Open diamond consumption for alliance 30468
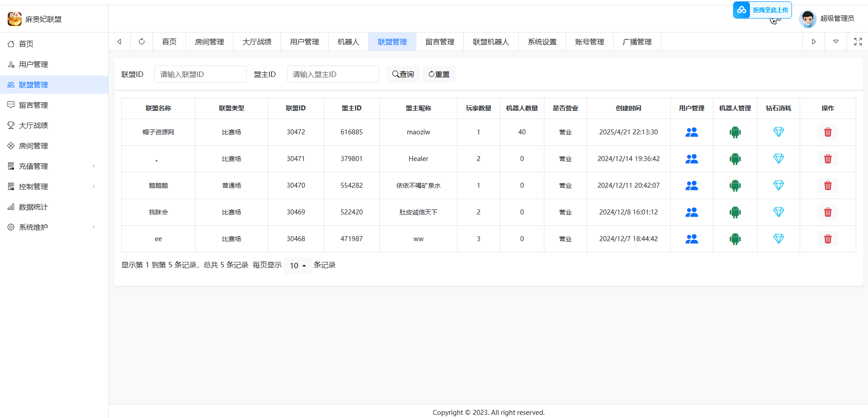868x418 pixels. 778,239
